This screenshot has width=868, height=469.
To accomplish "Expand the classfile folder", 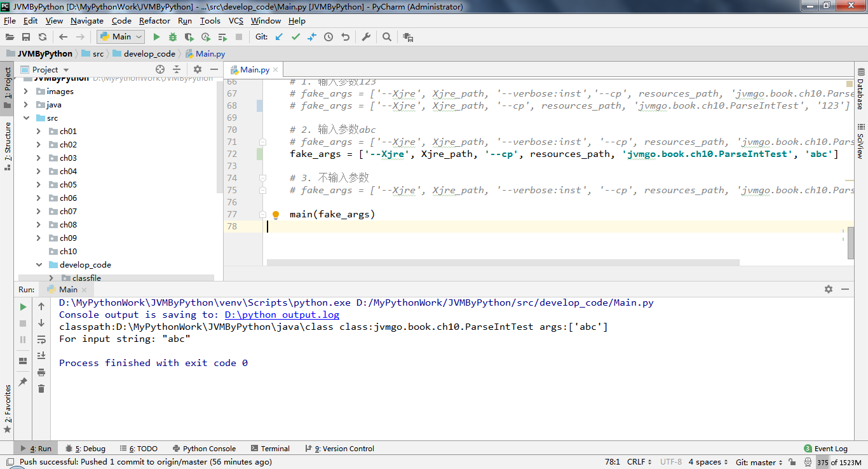I will (x=51, y=278).
